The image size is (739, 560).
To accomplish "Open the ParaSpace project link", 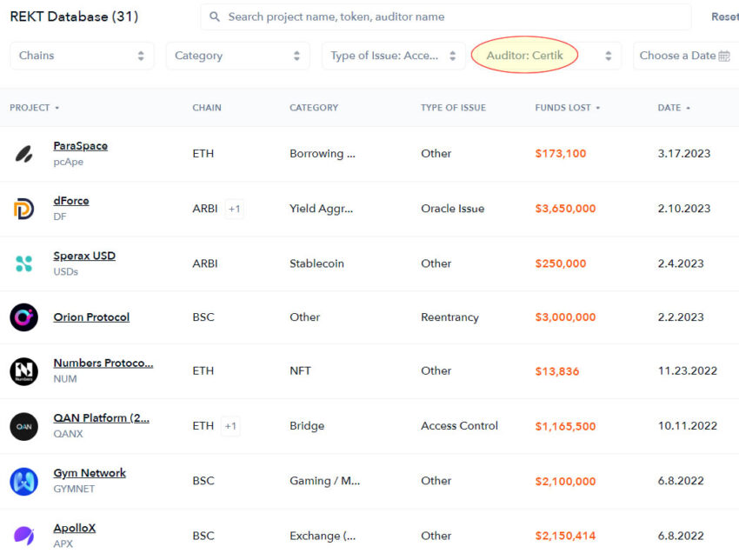I will click(x=80, y=146).
